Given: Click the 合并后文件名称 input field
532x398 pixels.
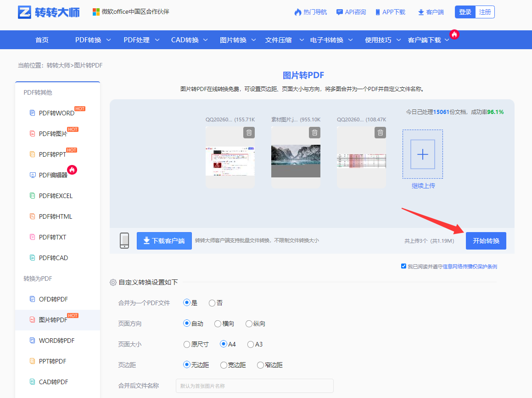Looking at the screenshot, I should point(254,386).
